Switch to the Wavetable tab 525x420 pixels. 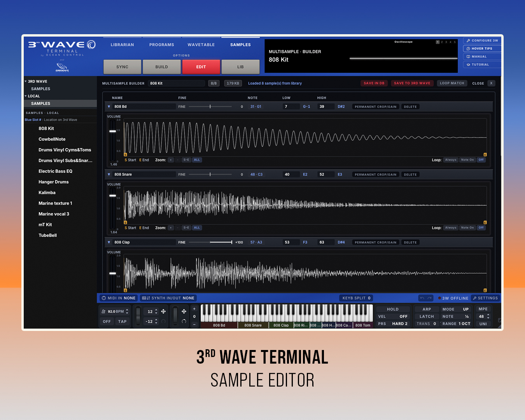point(201,45)
